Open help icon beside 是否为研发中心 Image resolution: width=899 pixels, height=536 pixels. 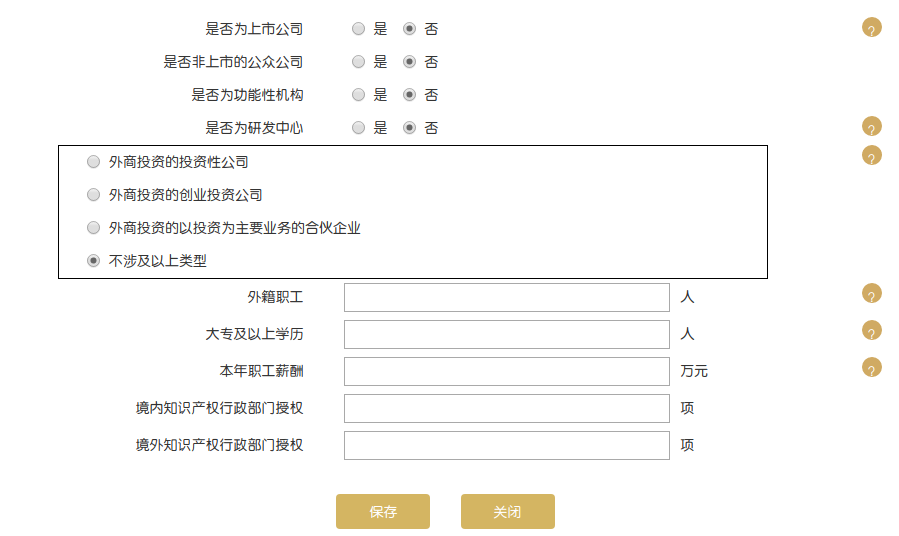(x=871, y=127)
